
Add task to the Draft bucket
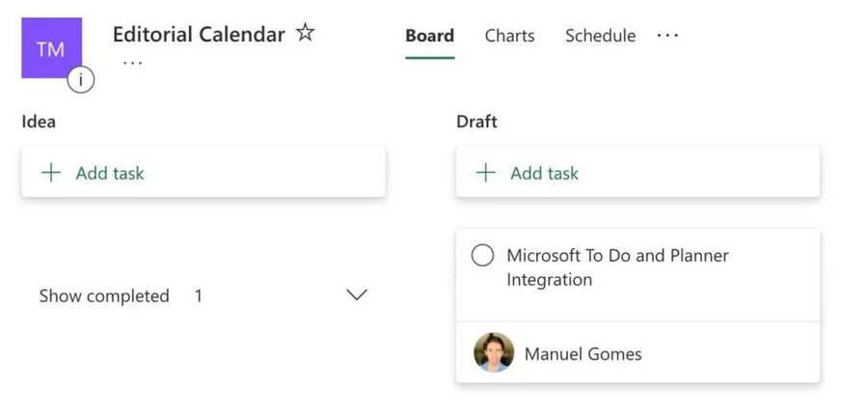pyautogui.click(x=545, y=174)
